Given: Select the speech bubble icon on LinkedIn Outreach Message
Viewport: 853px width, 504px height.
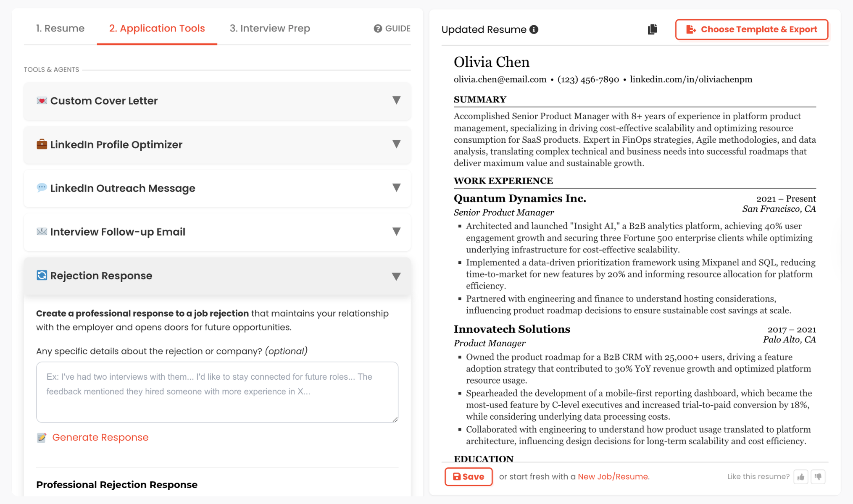Looking at the screenshot, I should (x=42, y=188).
